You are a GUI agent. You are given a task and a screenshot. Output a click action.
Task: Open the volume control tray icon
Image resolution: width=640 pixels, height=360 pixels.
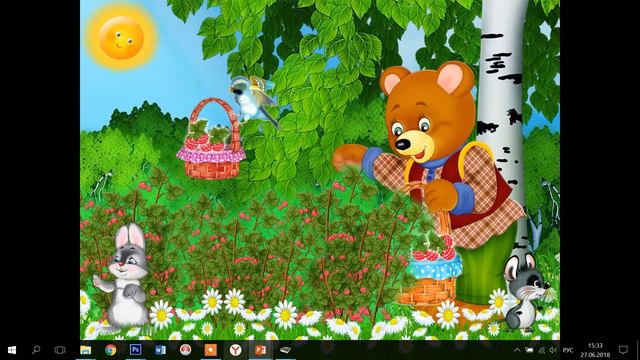553,350
